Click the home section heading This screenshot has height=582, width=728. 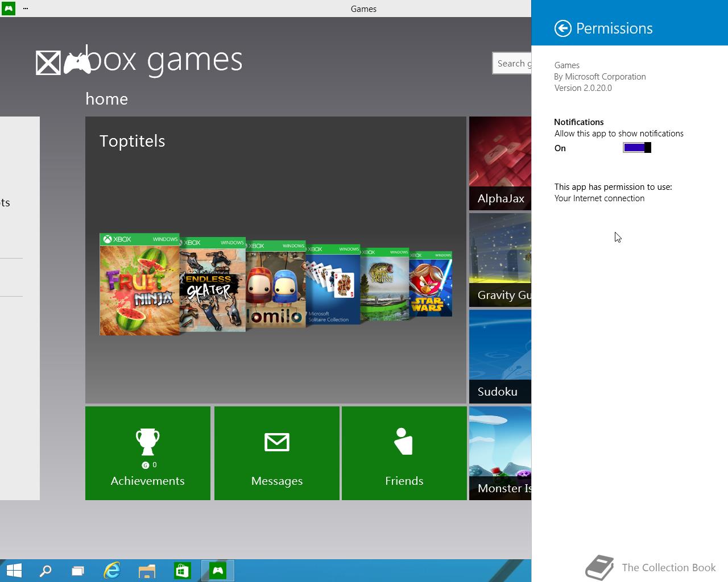click(107, 99)
